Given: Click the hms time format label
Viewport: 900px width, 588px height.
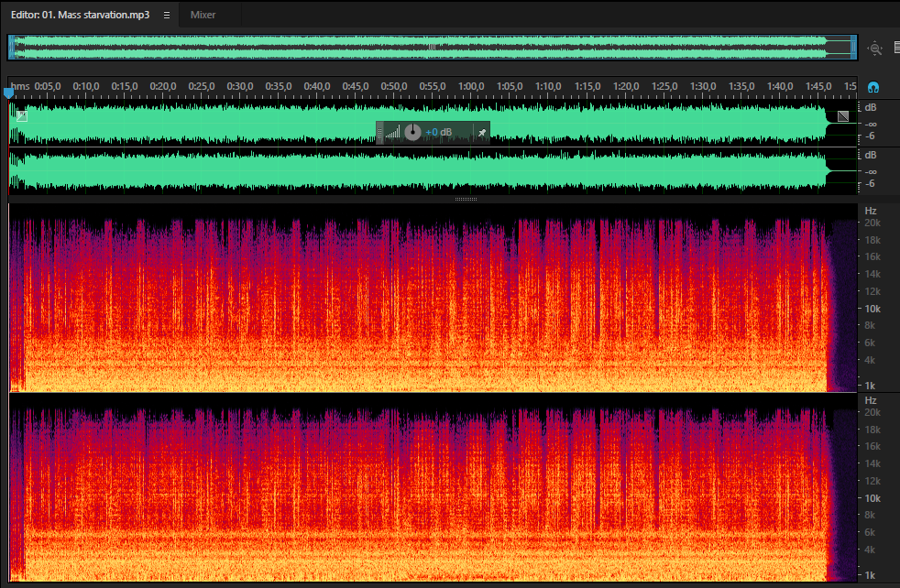Looking at the screenshot, I should pyautogui.click(x=20, y=86).
